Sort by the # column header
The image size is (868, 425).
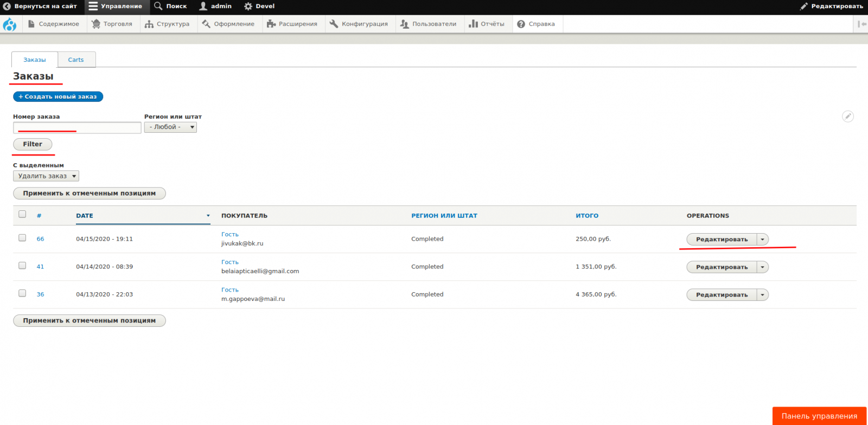pos(39,216)
